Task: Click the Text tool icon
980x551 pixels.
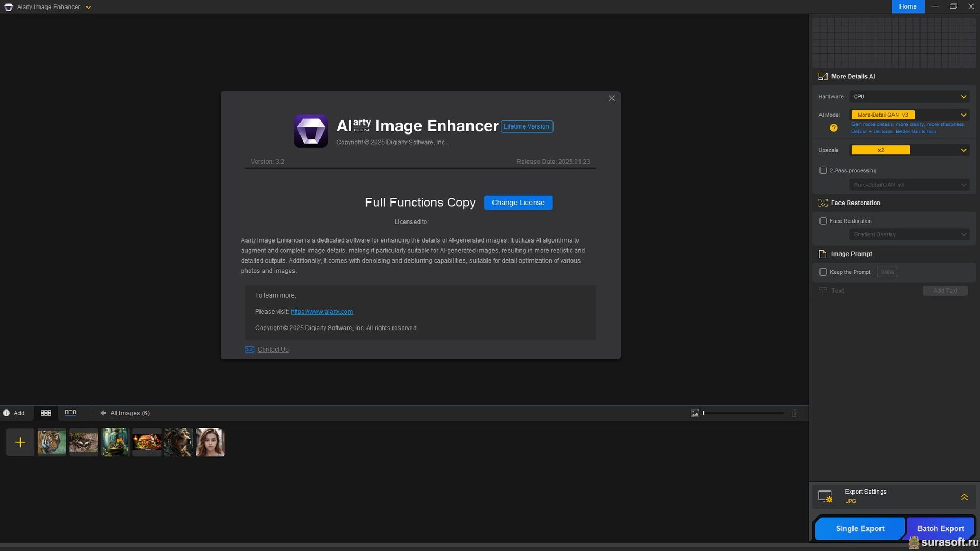Action: point(823,291)
